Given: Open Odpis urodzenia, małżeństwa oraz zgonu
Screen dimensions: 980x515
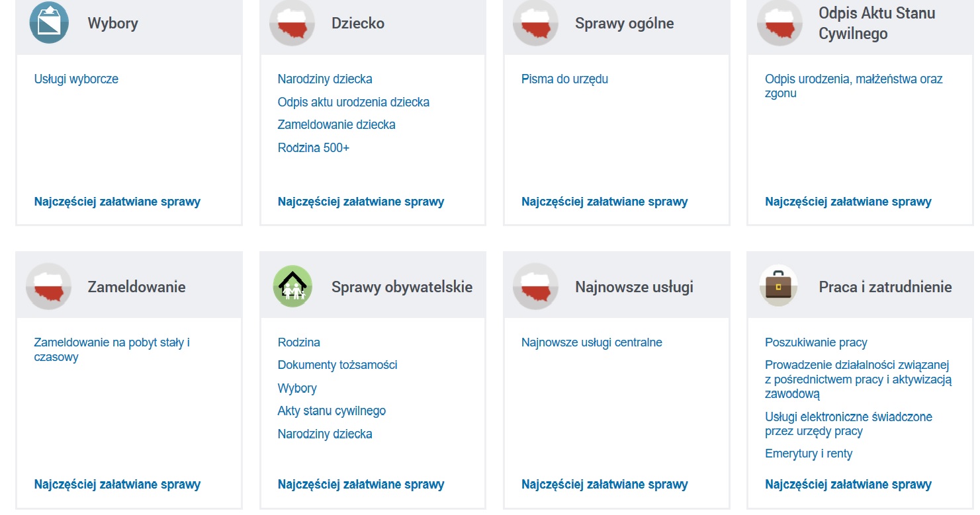Looking at the screenshot, I should click(x=854, y=86).
